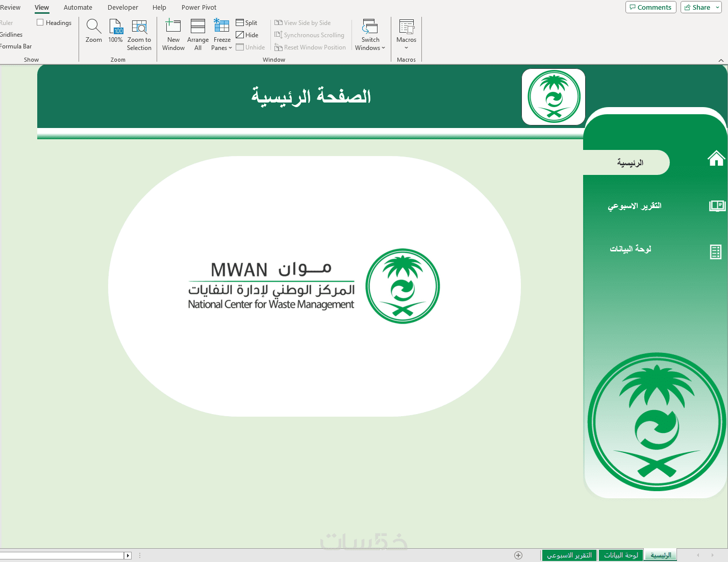Click the horizontal scrollbar track
This screenshot has height=562, width=728.
click(x=62, y=555)
